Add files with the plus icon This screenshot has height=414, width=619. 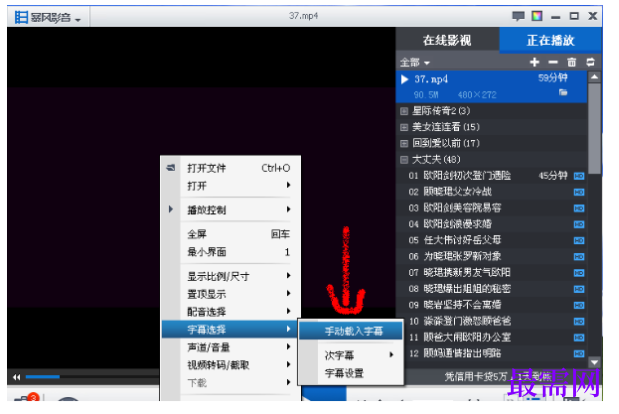click(x=535, y=62)
